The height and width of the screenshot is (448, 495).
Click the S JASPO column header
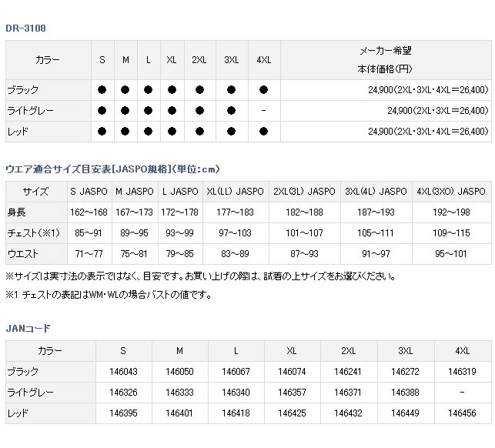coord(89,192)
